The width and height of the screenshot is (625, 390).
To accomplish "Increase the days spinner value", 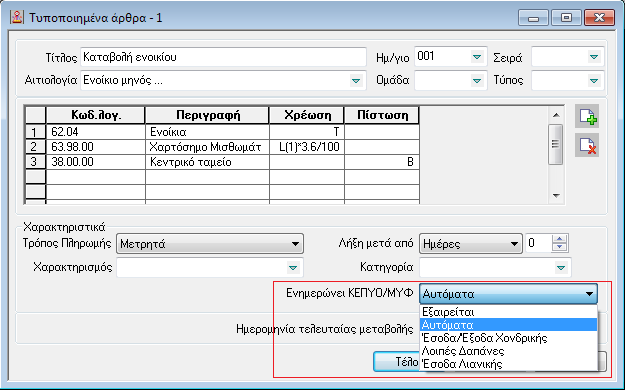I will (x=560, y=239).
